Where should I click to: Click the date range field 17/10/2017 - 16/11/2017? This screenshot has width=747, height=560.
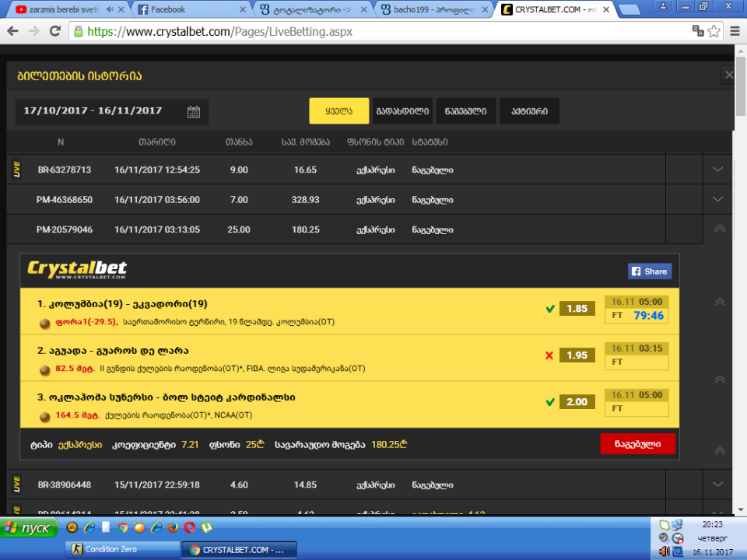[112, 111]
